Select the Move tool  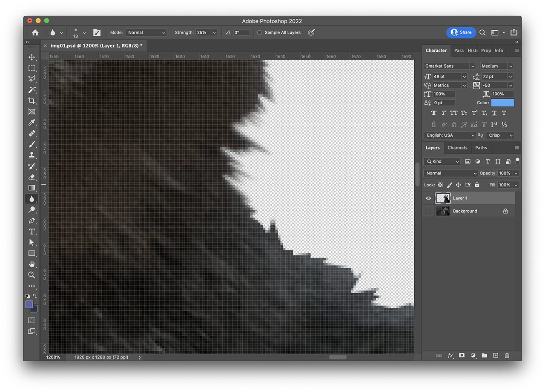pos(32,57)
